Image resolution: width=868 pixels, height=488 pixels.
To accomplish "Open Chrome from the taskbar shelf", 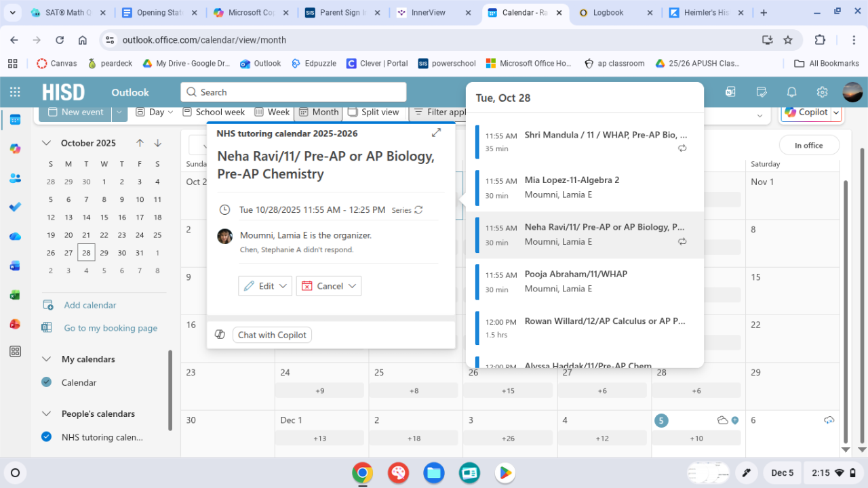I will coord(363,472).
